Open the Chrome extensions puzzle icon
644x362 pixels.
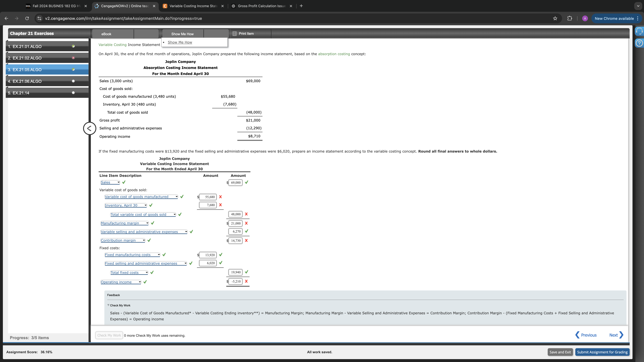(570, 19)
